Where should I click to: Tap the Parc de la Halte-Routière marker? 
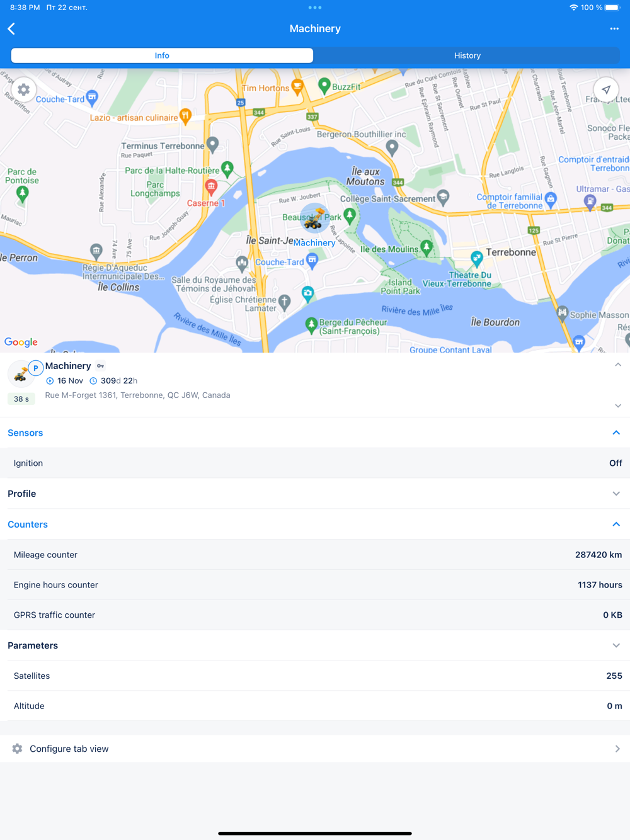pos(227,168)
